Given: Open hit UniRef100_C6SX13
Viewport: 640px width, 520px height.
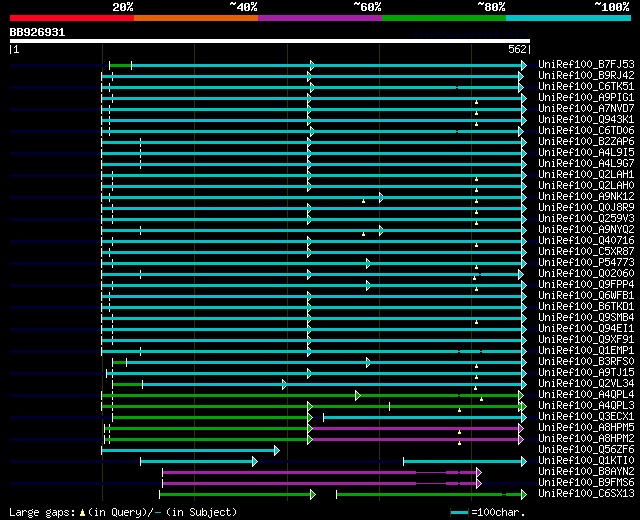Looking at the screenshot, I should pos(586,494).
